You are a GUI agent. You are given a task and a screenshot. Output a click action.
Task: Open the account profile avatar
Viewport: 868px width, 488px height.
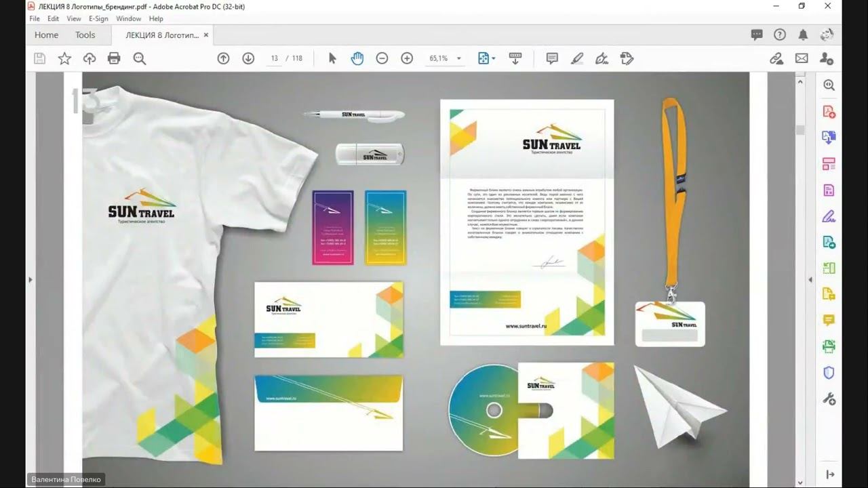pos(827,35)
